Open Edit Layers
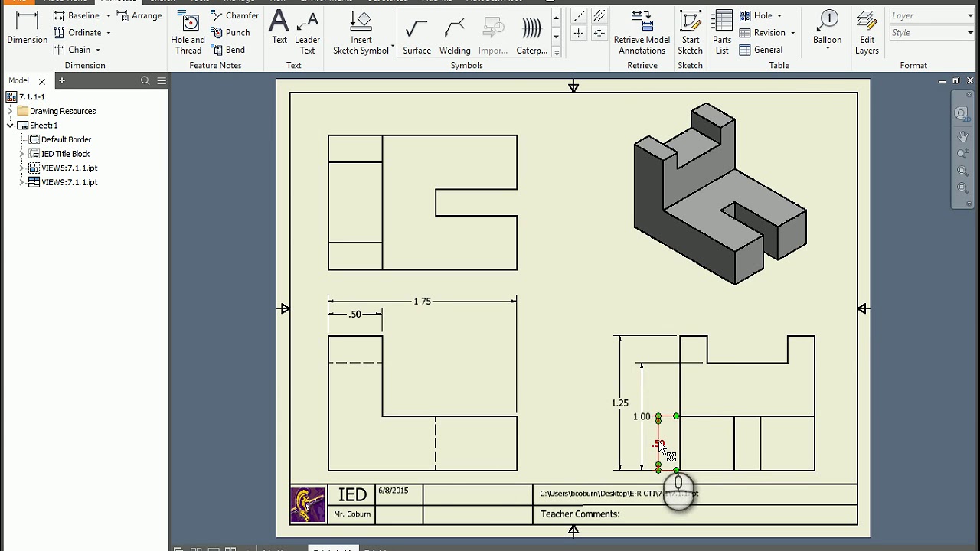 pyautogui.click(x=867, y=33)
